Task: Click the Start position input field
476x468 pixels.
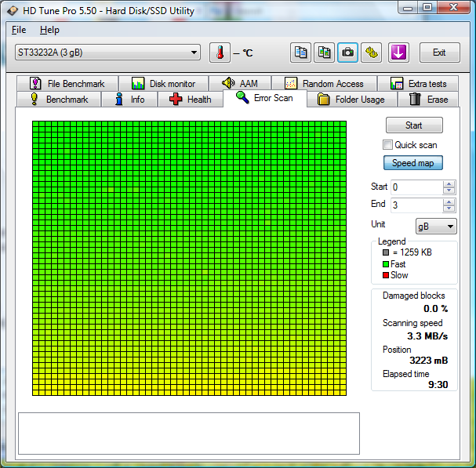Action: pos(416,187)
